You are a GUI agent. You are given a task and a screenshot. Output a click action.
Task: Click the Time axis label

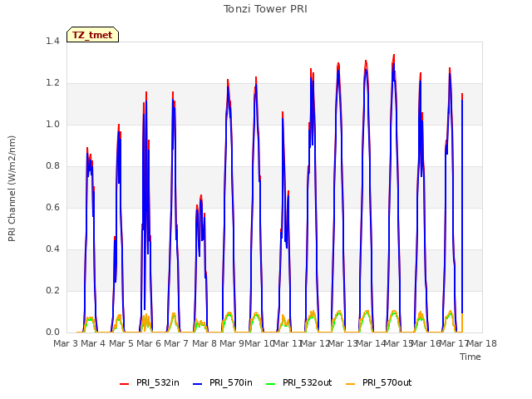point(470,357)
